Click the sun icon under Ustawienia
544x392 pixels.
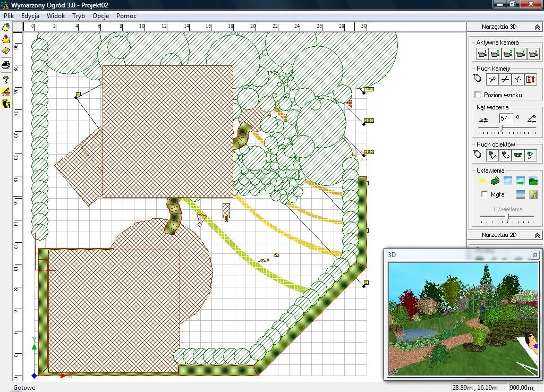482,181
